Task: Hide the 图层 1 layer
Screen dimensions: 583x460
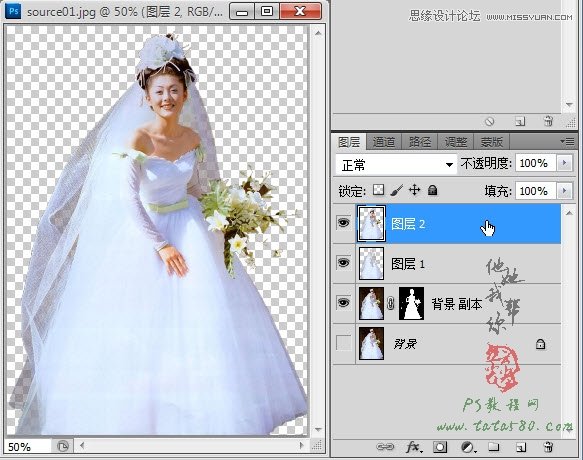Action: point(343,263)
